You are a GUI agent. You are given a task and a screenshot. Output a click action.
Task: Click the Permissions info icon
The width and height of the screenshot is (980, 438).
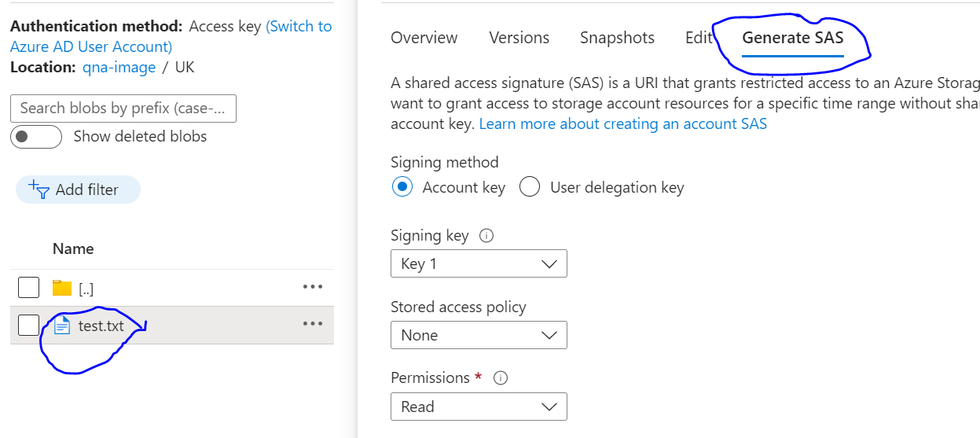pos(500,378)
